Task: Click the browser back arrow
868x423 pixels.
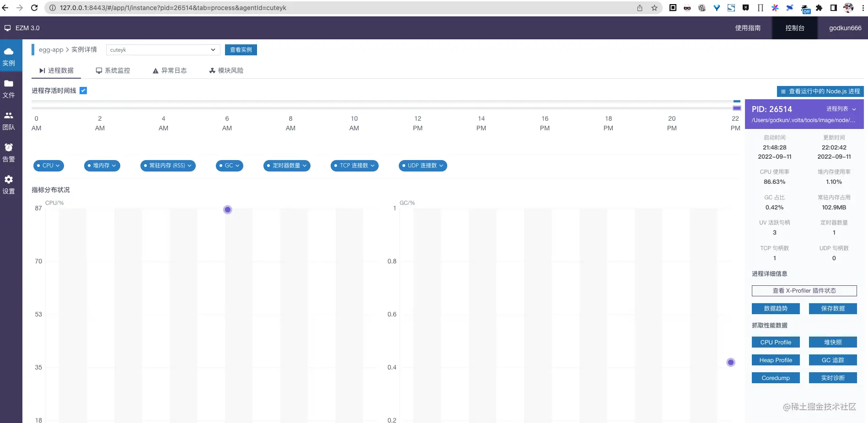Action: coord(5,8)
